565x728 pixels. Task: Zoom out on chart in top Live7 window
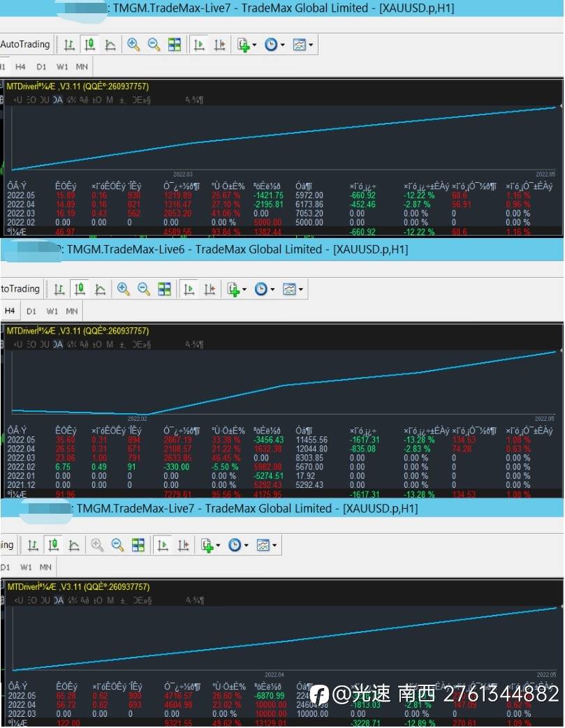coord(154,45)
